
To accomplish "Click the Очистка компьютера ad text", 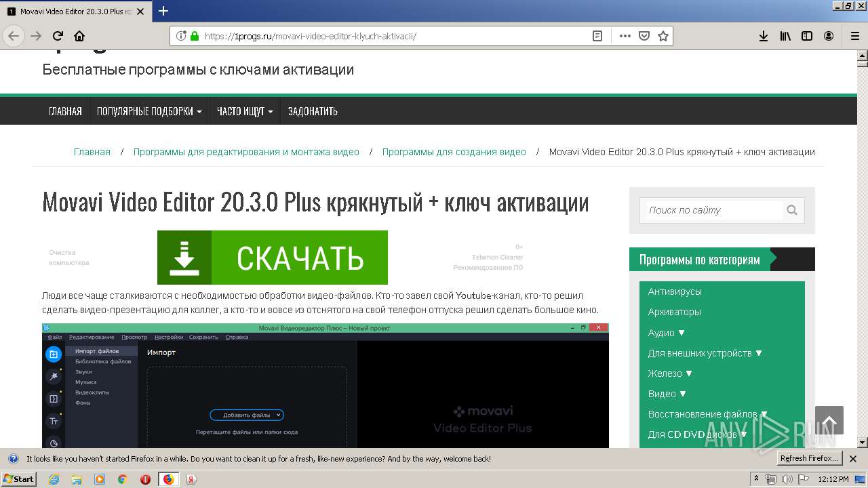I will 68,258.
